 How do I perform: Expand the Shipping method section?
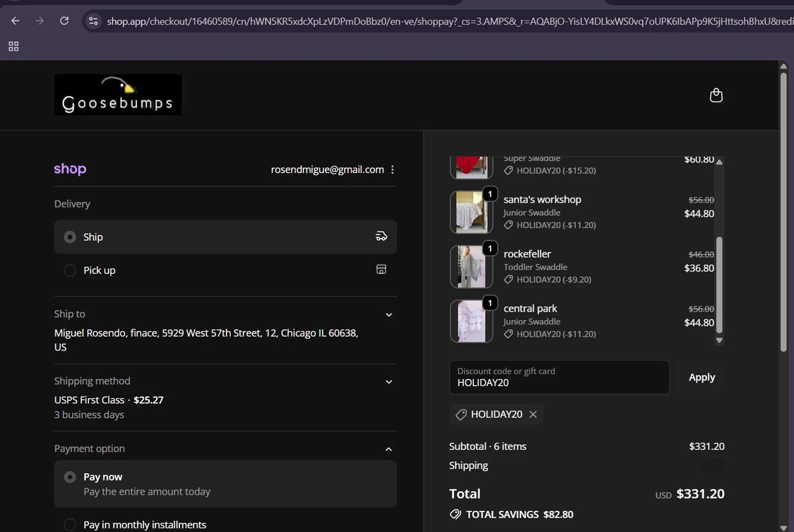pos(389,382)
